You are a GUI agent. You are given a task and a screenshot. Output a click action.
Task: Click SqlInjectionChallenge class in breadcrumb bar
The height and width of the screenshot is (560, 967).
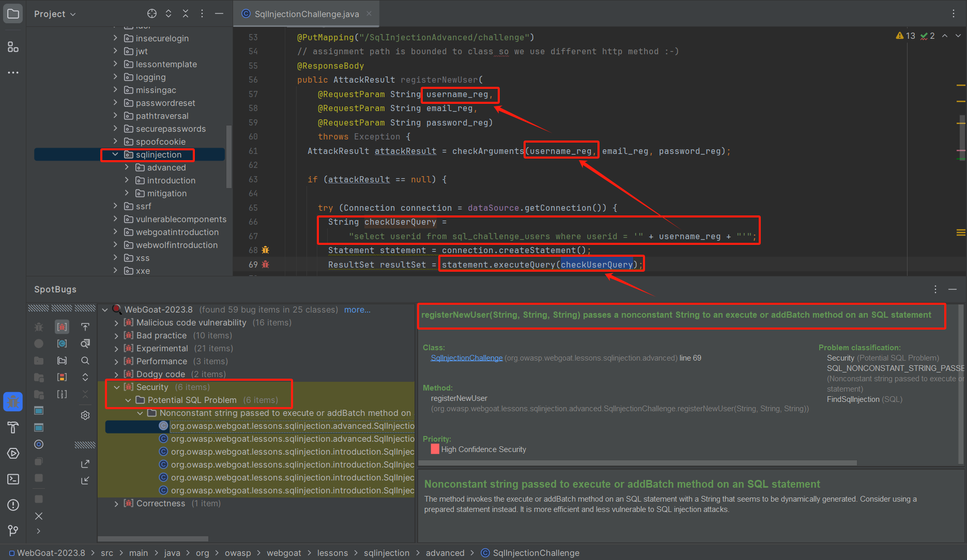pos(530,553)
